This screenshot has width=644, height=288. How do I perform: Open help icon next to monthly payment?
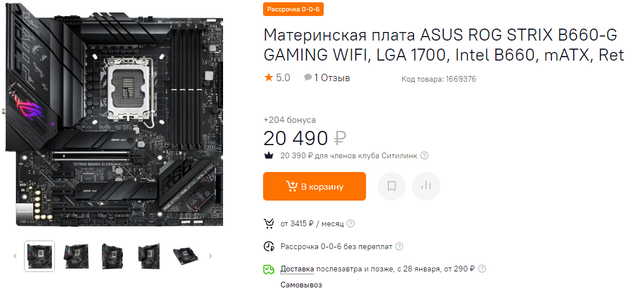[351, 223]
